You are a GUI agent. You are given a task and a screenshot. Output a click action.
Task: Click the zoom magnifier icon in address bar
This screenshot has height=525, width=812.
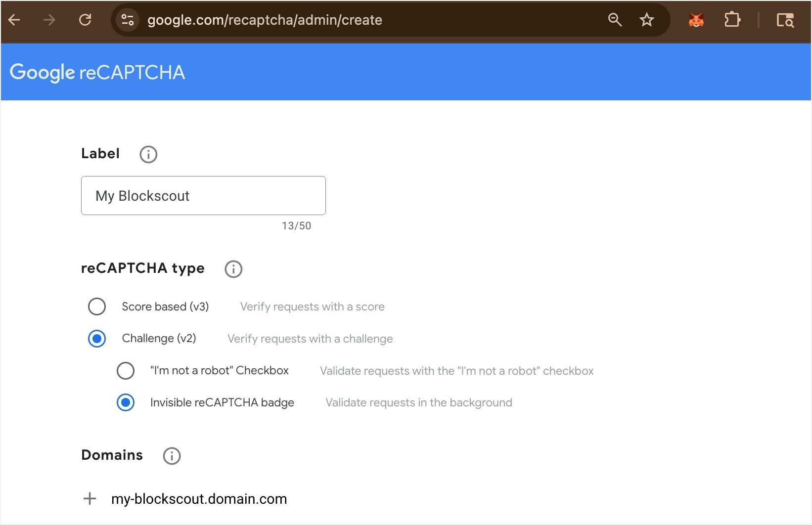[615, 20]
